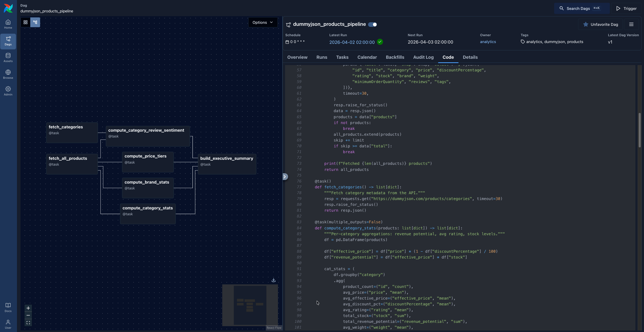Switch to the Audit Log tab

tap(423, 57)
